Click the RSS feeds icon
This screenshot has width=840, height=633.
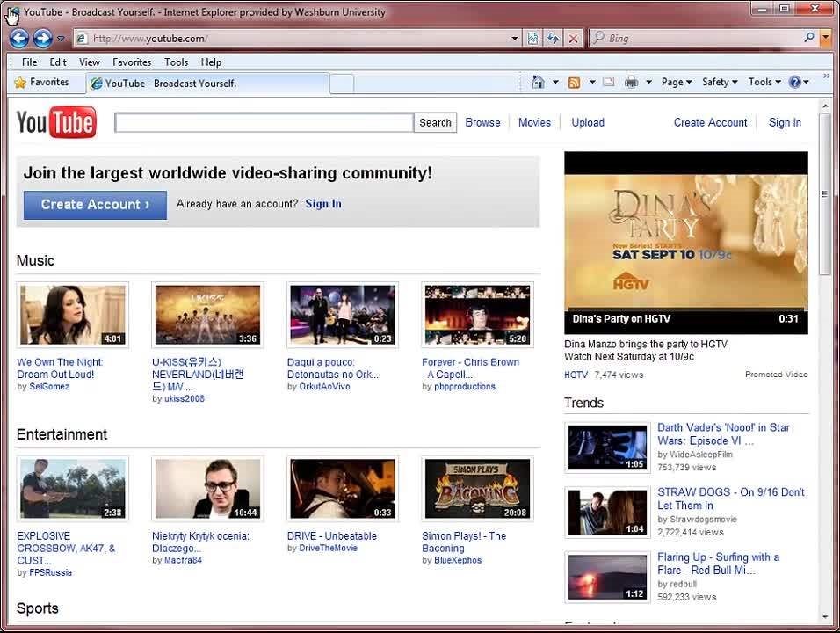pyautogui.click(x=574, y=83)
